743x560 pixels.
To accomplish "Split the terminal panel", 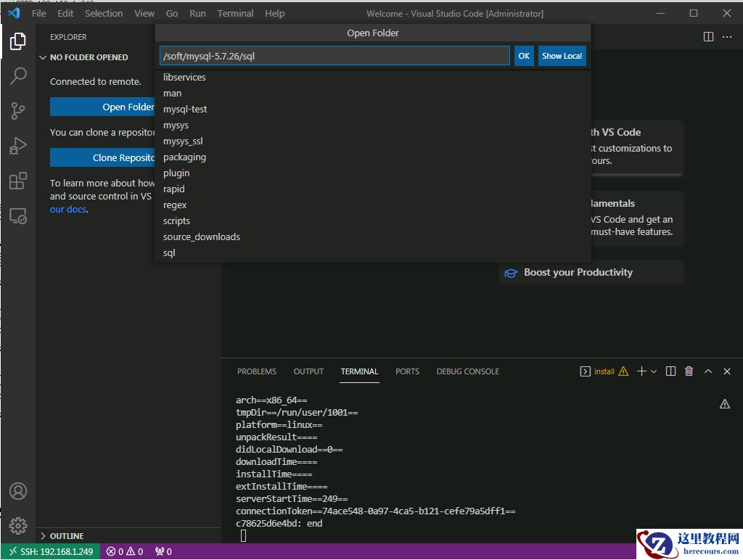I will tap(670, 371).
